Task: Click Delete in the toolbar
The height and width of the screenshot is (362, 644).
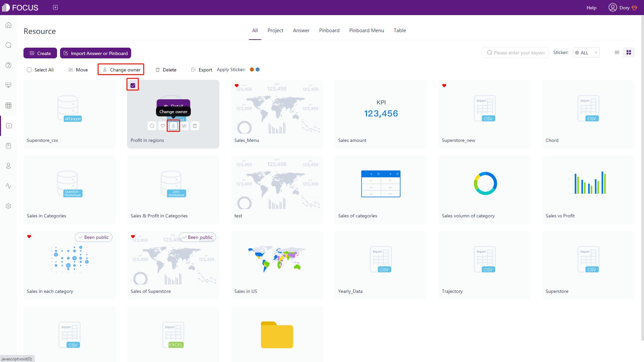Action: [166, 70]
